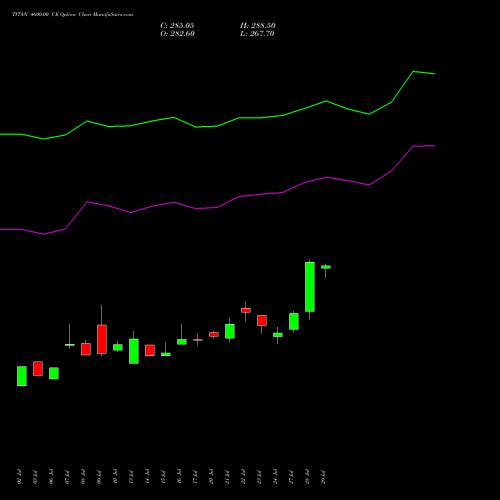Image resolution: width=500 pixels, height=500 pixels.
Task: Click the green candle on 02 Jul
Action: [x=22, y=376]
